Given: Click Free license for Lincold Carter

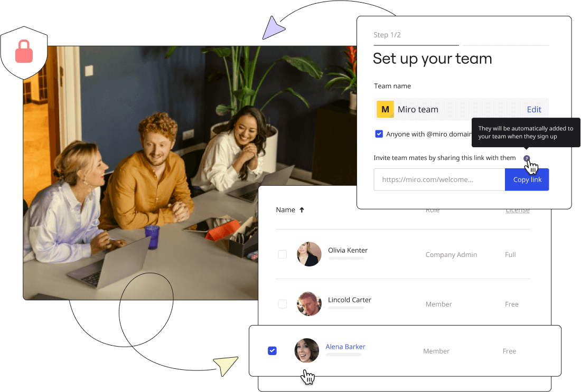Looking at the screenshot, I should 511,304.
